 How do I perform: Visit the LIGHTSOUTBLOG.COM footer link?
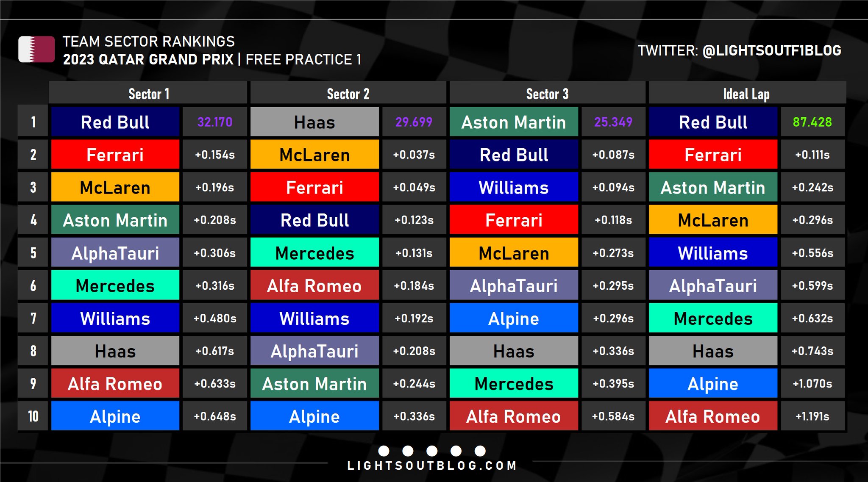432,466
